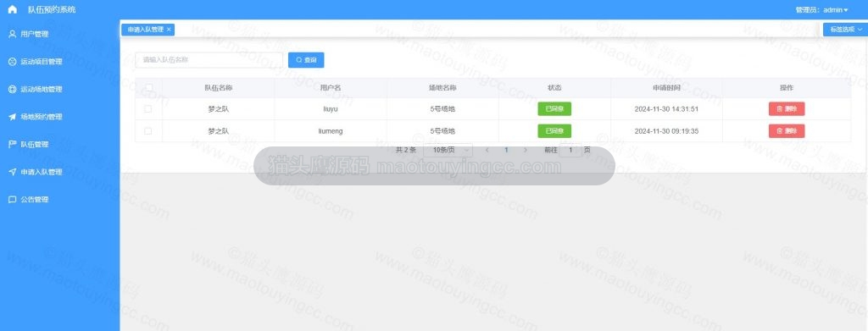
Task: Click the blue 查询 search button
Action: 306,59
